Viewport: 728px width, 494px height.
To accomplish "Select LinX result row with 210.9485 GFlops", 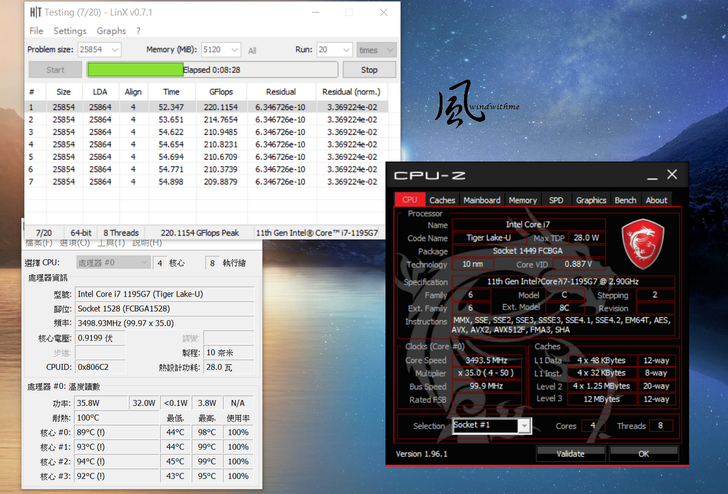I will pyautogui.click(x=207, y=132).
